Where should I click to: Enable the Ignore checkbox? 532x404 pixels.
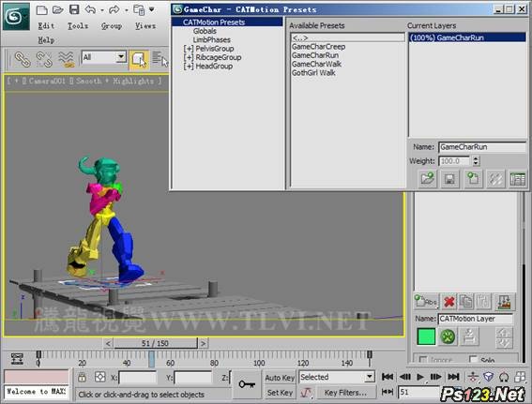423,359
